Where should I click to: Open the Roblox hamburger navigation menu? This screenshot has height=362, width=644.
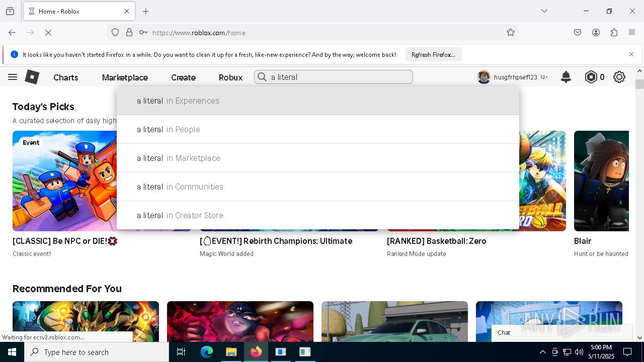coord(13,77)
